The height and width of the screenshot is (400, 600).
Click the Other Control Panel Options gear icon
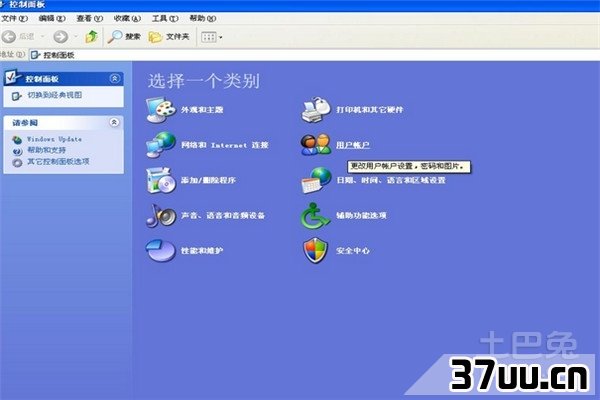17,162
